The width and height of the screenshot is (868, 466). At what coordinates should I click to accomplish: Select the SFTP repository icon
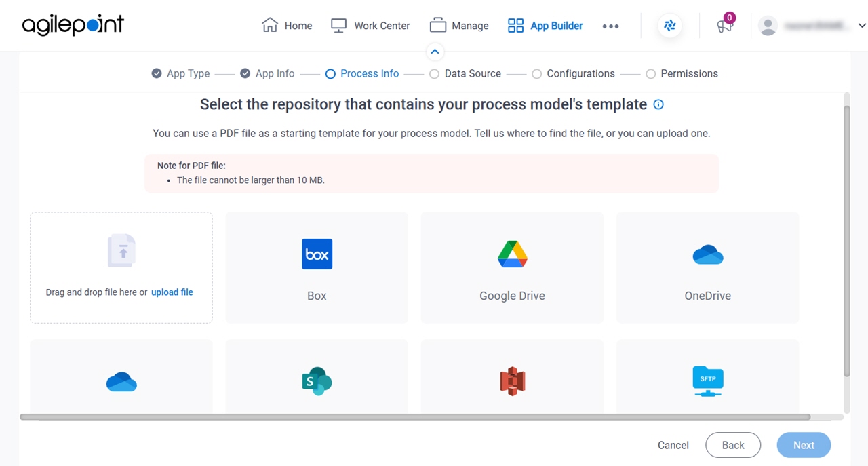[x=708, y=381]
